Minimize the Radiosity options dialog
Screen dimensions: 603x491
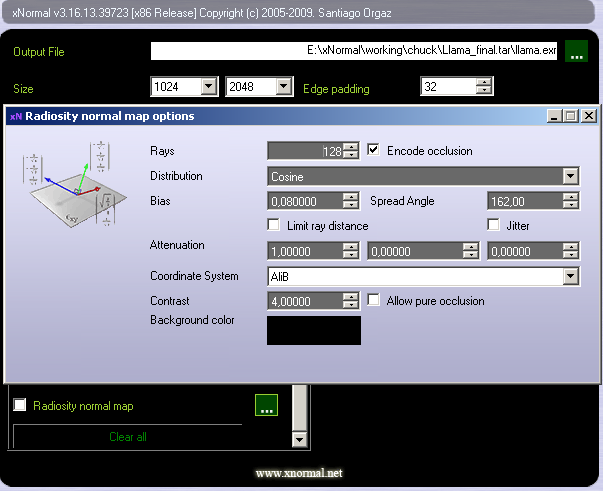tap(555, 116)
